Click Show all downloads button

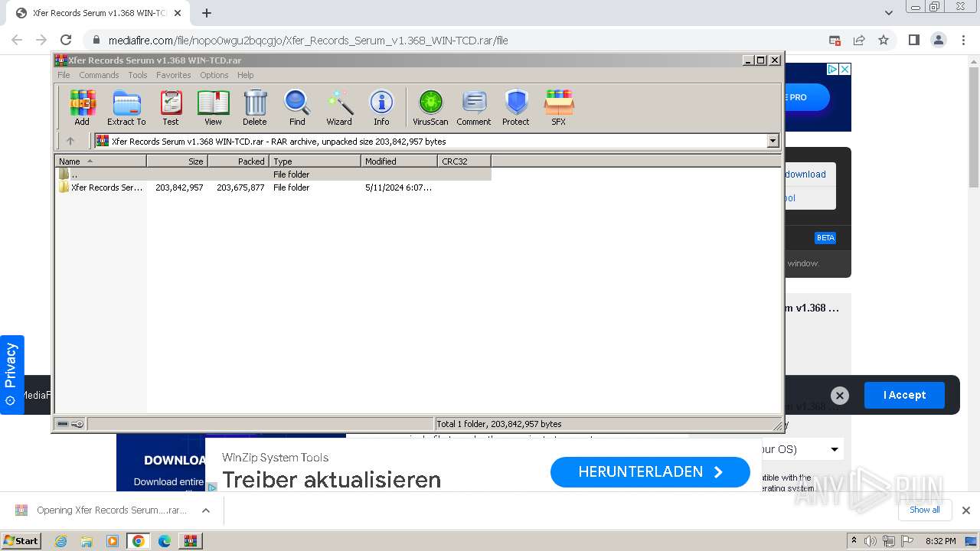pyautogui.click(x=924, y=510)
